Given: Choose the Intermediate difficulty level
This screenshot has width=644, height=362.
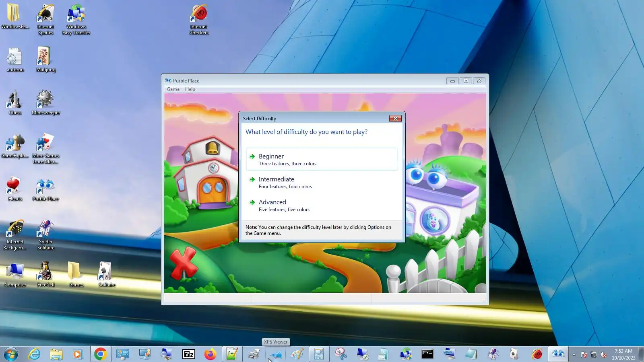Looking at the screenshot, I should pos(322,182).
